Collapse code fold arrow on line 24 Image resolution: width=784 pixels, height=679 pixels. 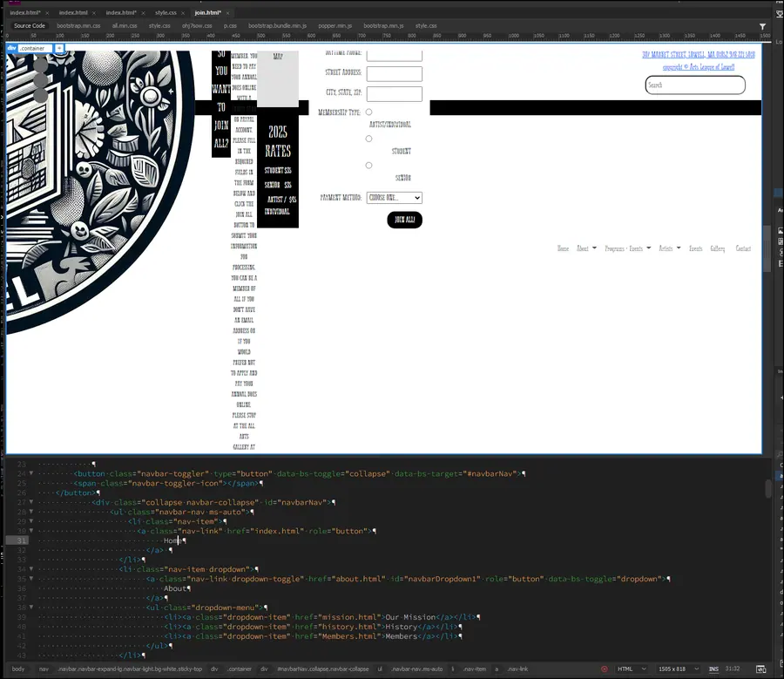(31, 472)
